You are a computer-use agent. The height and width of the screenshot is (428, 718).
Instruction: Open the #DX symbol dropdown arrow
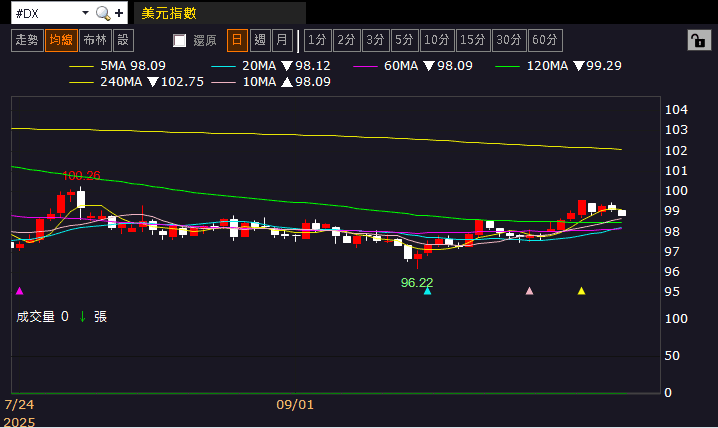[84, 13]
